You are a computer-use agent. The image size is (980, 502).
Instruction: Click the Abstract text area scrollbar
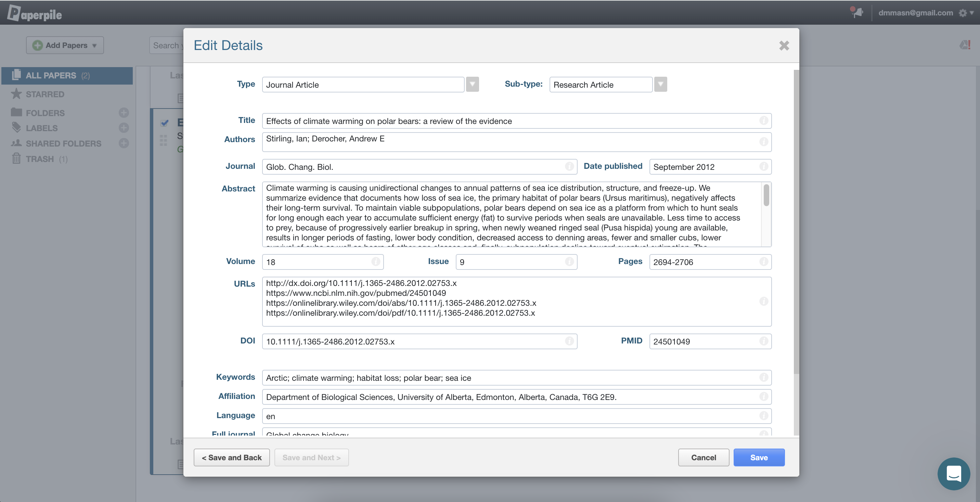[x=766, y=195]
